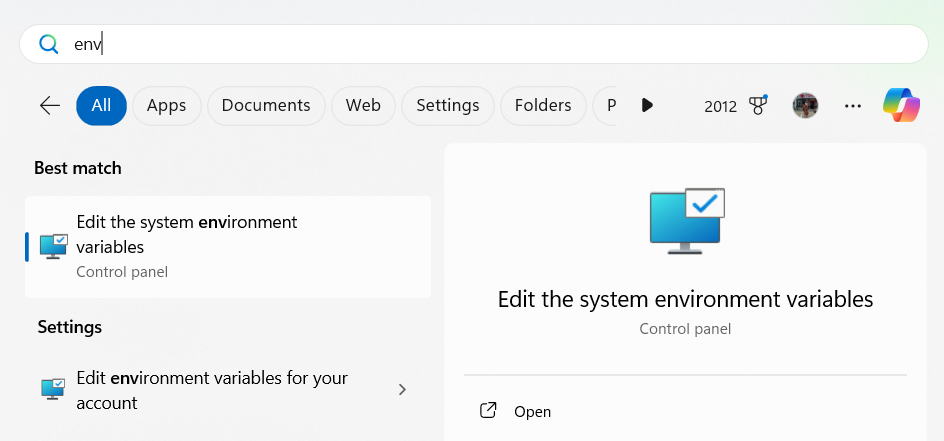Switch to the Folders filter
This screenshot has width=944, height=441.
543,106
